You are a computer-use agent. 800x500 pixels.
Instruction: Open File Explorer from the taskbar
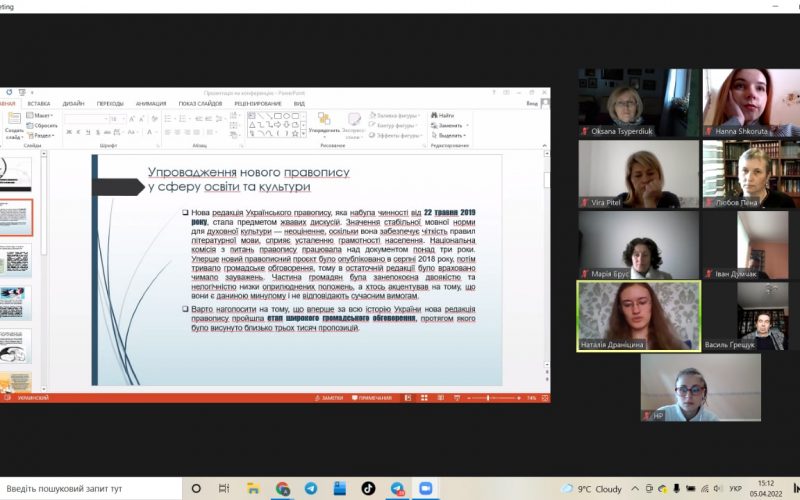tap(254, 488)
